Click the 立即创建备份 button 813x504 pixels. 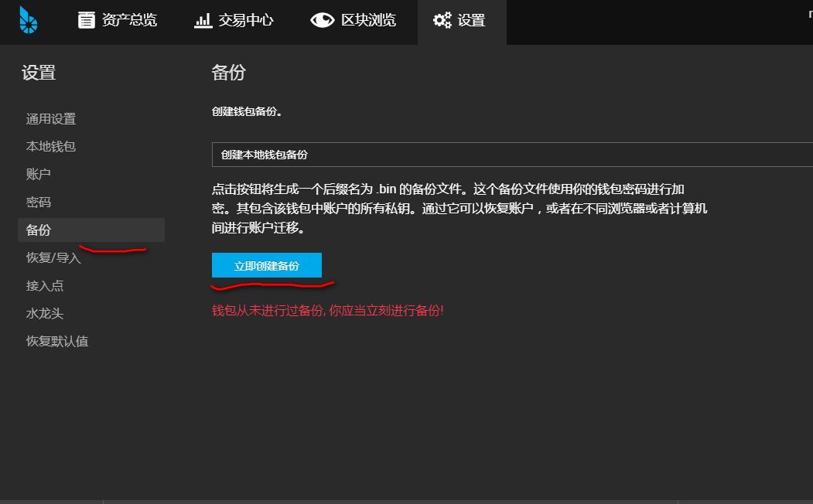coord(268,264)
